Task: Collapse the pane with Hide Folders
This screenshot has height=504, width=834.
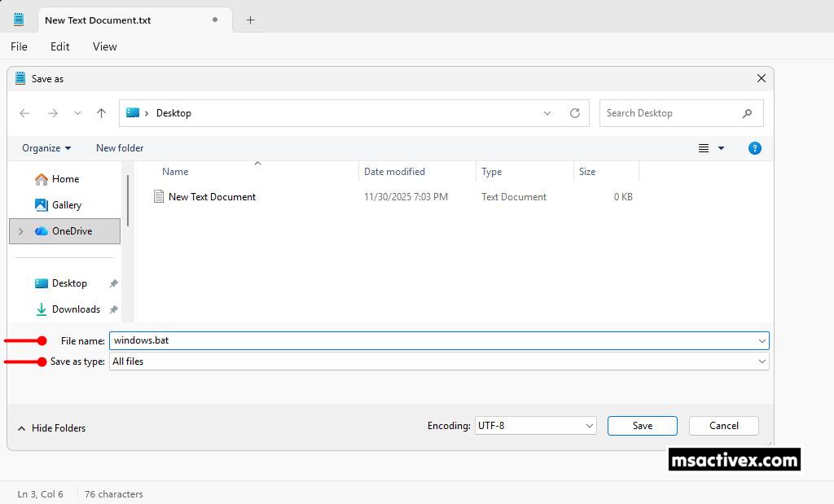Action: coord(51,428)
